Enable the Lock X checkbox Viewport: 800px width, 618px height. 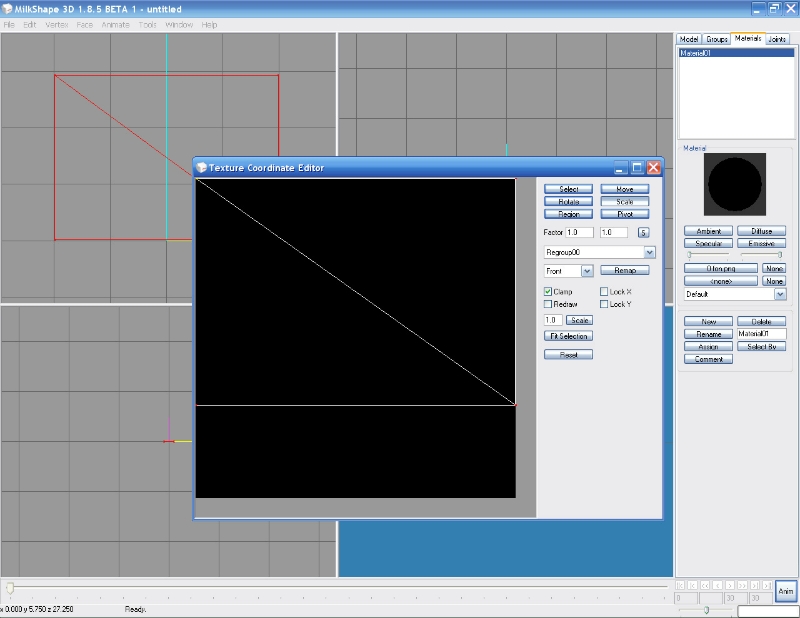pyautogui.click(x=604, y=291)
